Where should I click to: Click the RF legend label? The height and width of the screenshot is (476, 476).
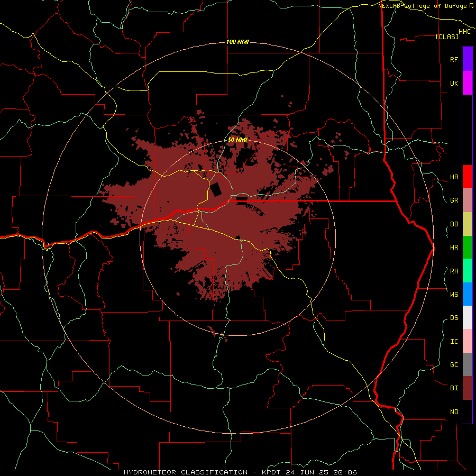(454, 60)
